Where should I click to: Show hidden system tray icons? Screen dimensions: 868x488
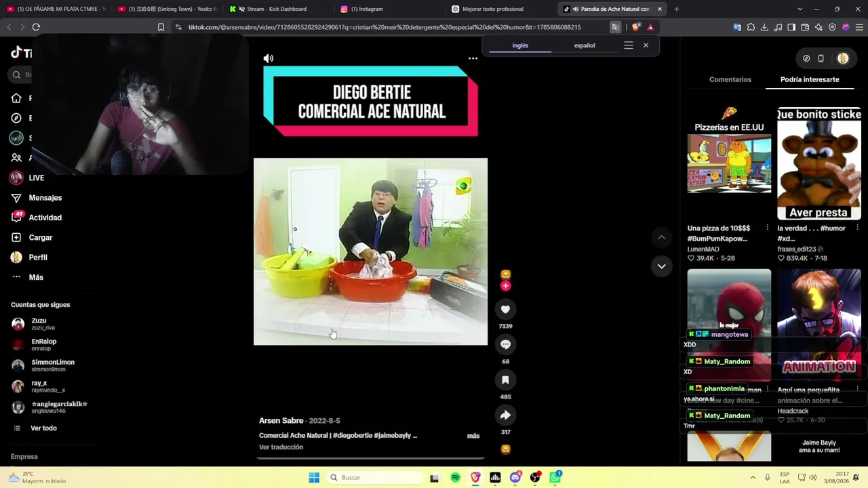tap(753, 478)
